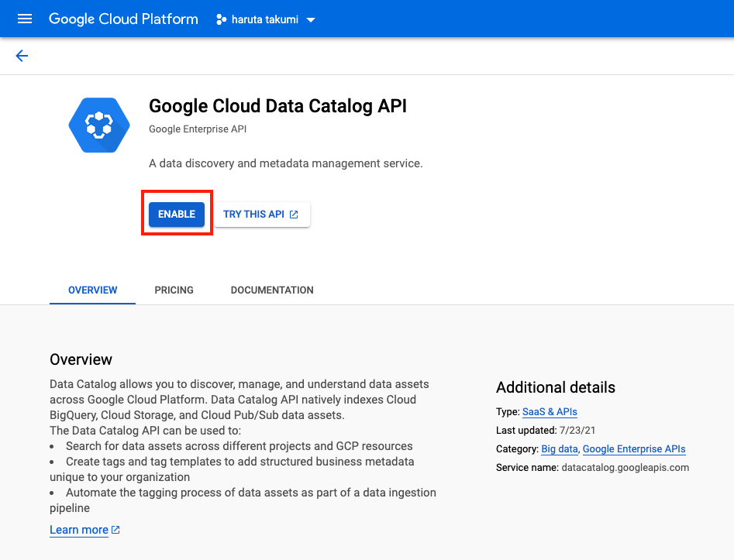Viewport: 734px width, 560px height.
Task: Open the navigation hamburger menu
Action: [x=25, y=19]
